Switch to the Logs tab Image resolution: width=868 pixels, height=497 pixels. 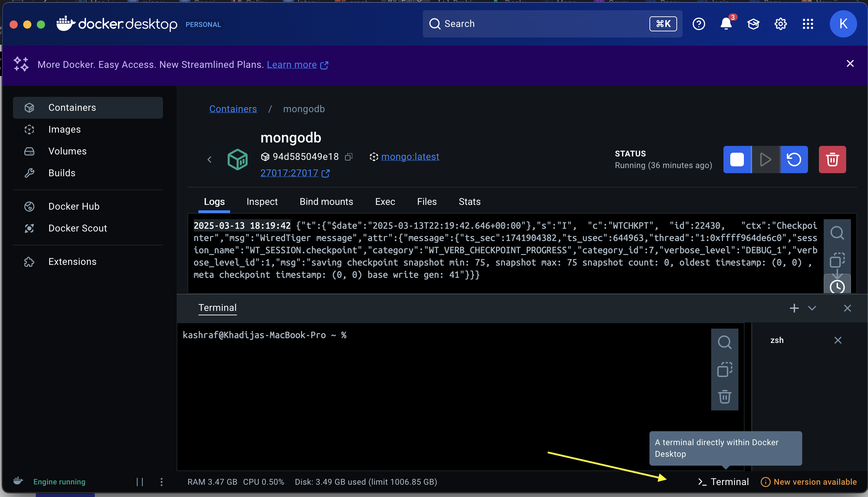(214, 202)
